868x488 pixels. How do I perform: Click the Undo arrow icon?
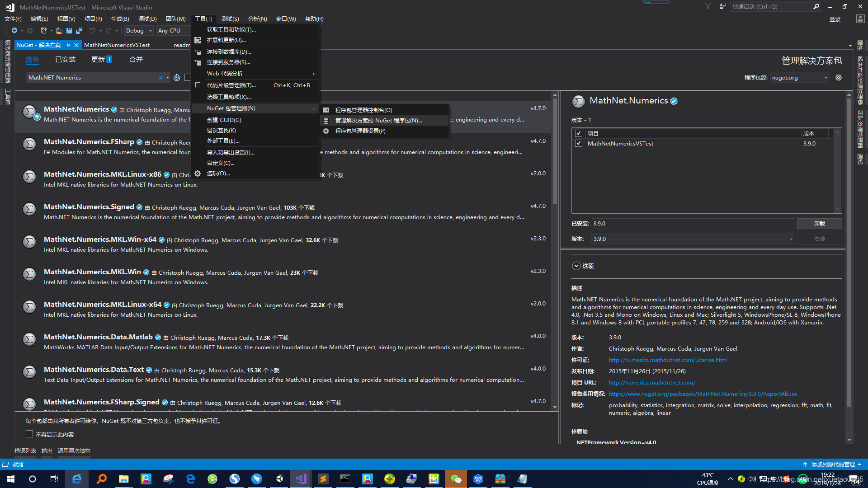(x=92, y=30)
